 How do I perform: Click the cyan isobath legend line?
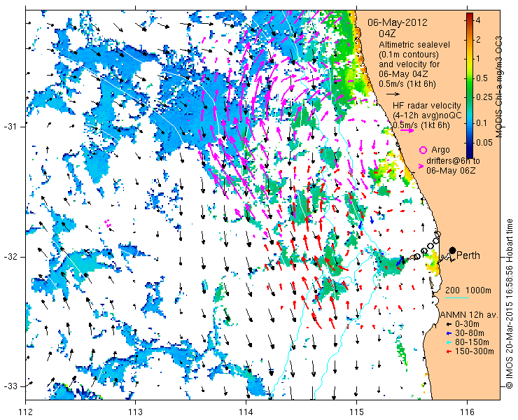(x=457, y=297)
